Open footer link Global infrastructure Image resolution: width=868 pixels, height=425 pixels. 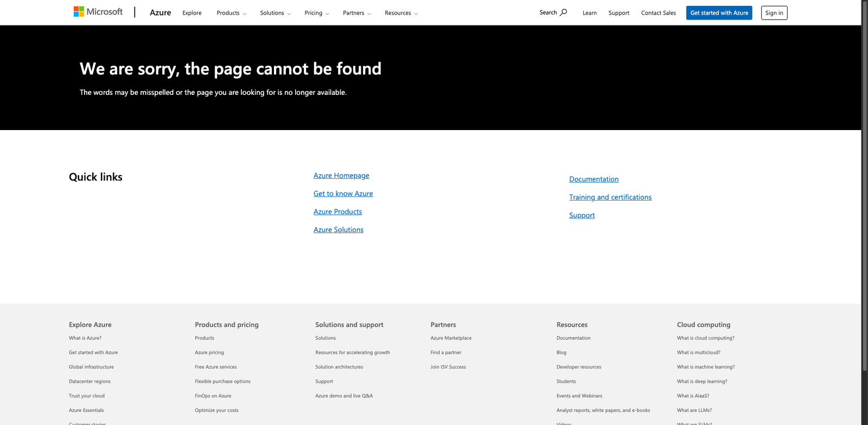tap(91, 367)
